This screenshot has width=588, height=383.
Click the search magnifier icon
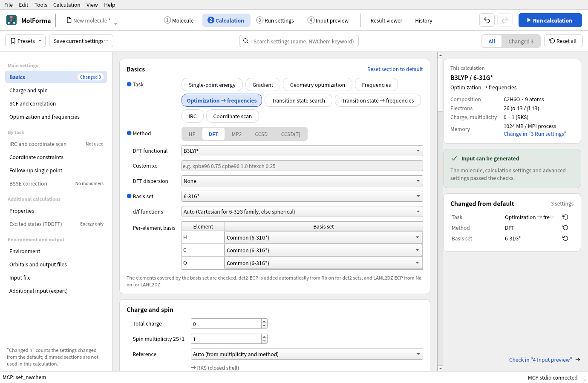246,41
